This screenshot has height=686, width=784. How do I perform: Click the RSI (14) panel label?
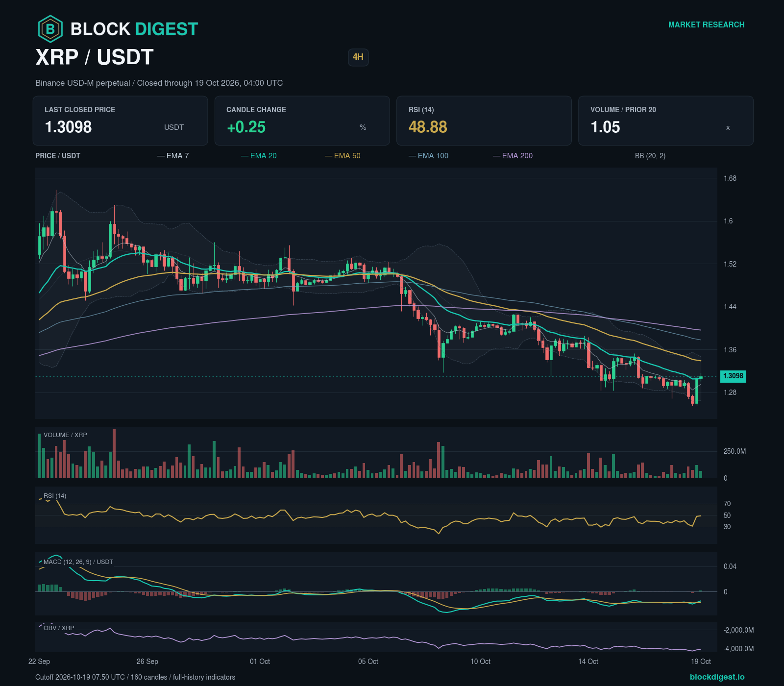click(55, 496)
